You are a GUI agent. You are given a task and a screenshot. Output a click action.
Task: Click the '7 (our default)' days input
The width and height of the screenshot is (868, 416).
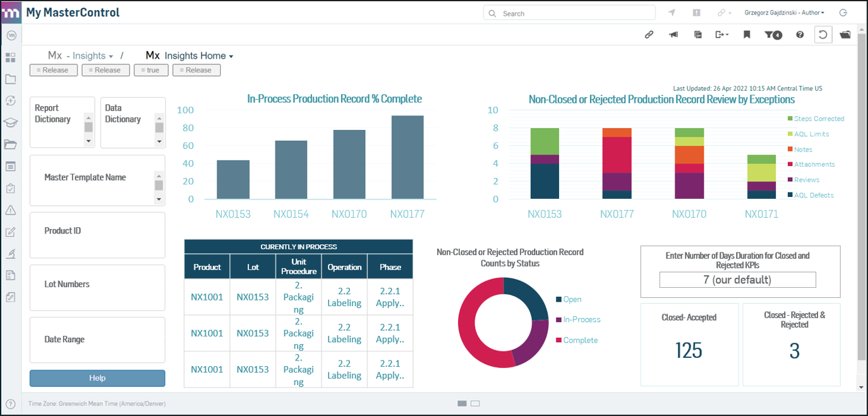(x=737, y=280)
